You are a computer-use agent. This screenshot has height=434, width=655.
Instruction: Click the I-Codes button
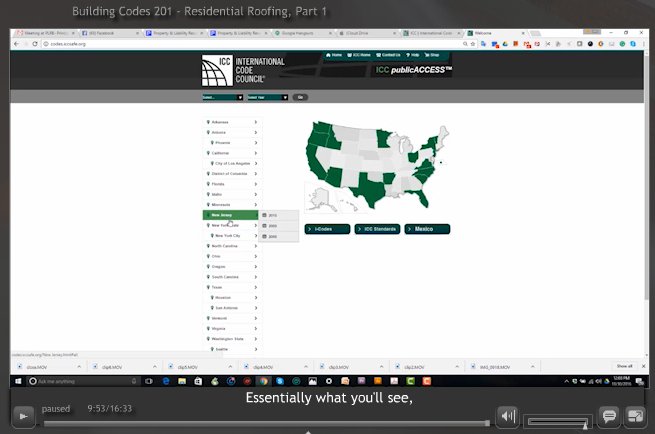(327, 229)
